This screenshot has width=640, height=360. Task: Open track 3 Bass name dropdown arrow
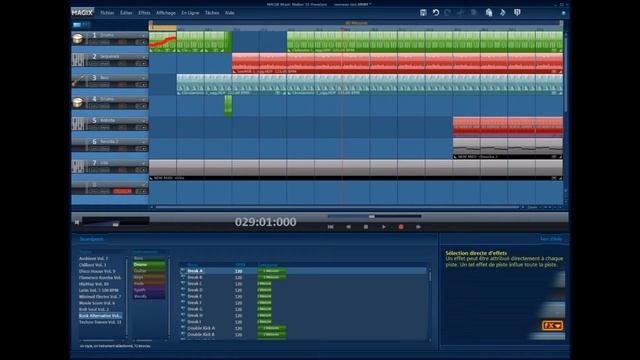point(144,78)
